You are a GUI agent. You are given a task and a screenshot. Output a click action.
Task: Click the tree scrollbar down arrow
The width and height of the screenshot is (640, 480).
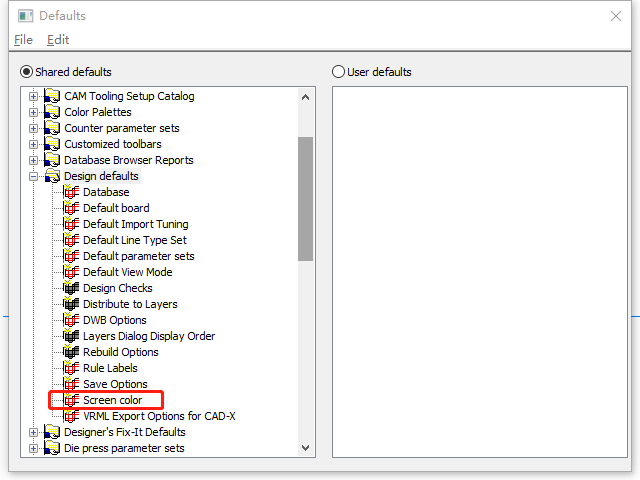[x=305, y=448]
